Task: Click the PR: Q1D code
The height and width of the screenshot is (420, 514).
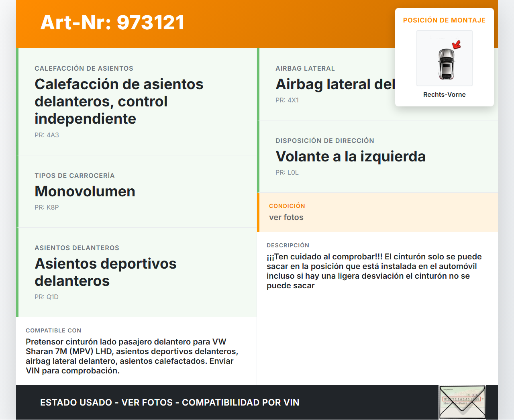Action: click(x=47, y=297)
